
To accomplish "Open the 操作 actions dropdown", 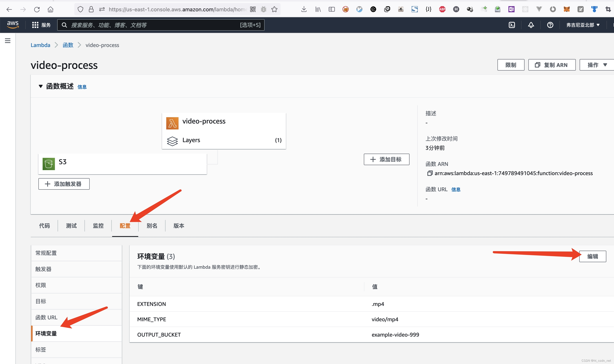I will tap(597, 65).
